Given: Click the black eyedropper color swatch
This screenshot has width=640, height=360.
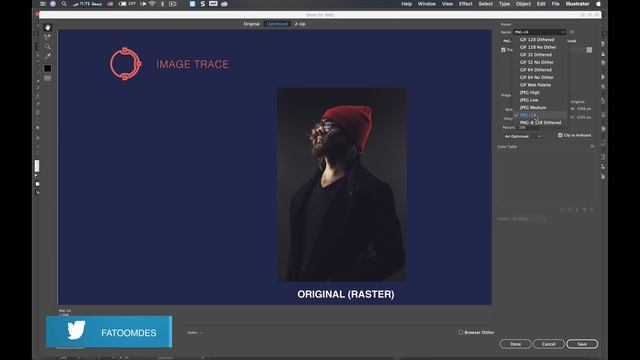Looking at the screenshot, I should point(48,68).
